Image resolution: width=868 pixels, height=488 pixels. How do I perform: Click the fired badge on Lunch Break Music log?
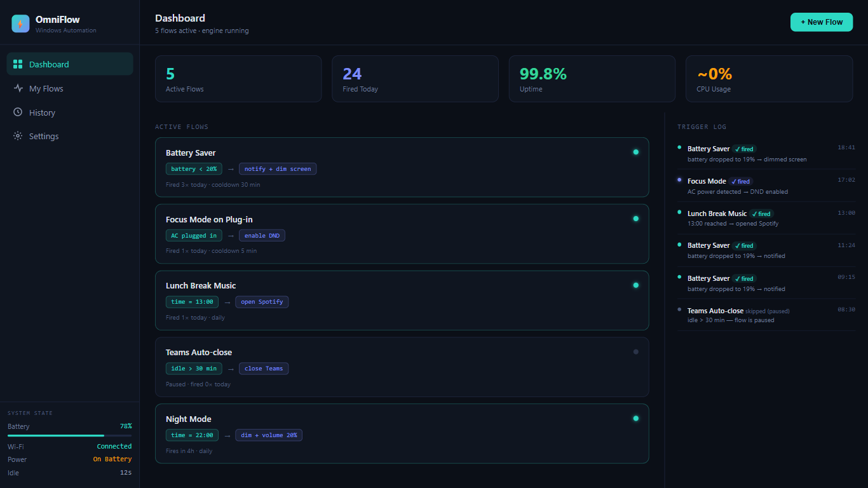tap(761, 214)
